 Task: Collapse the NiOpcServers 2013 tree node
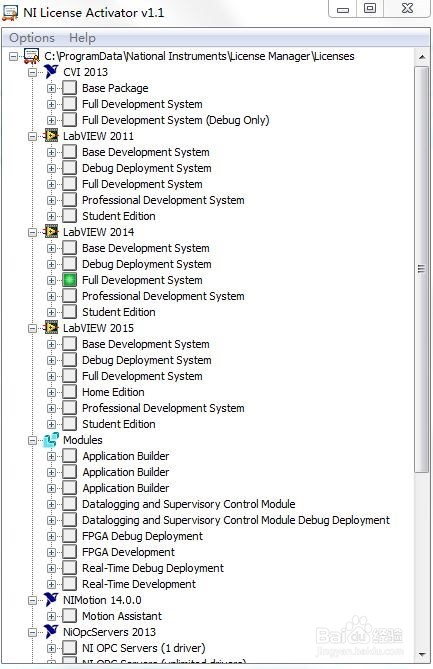click(x=32, y=632)
